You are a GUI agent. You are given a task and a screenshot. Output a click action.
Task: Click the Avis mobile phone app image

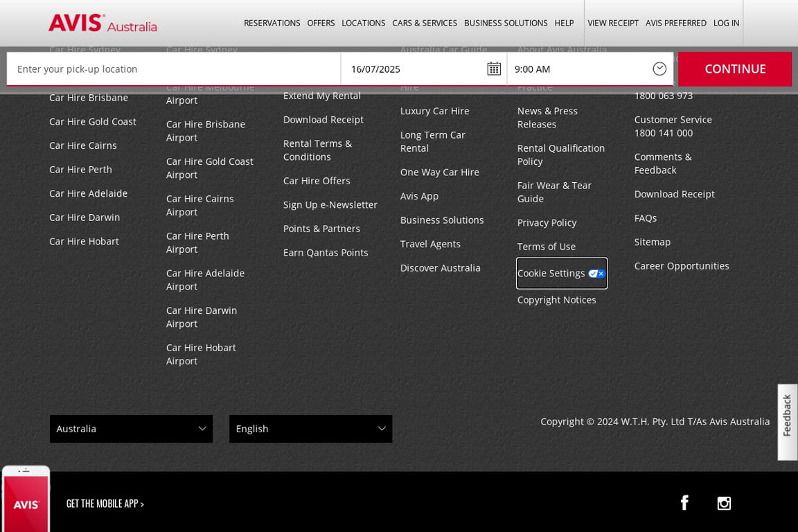[26, 499]
